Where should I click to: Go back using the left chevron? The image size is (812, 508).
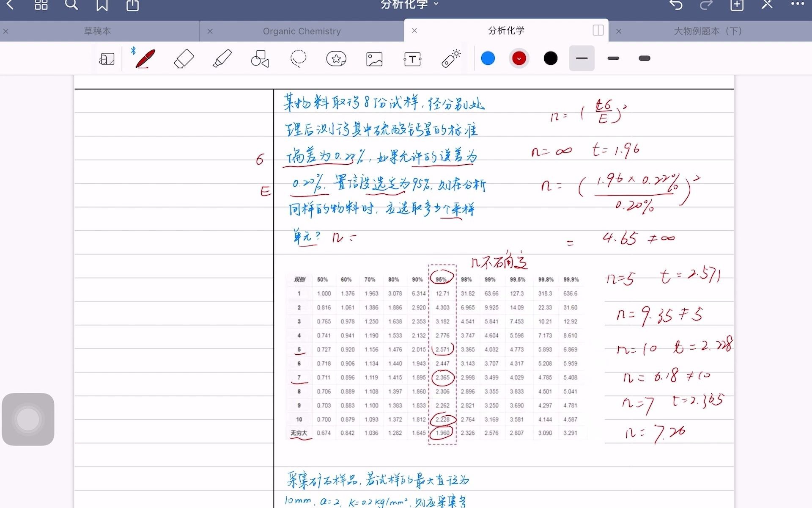tap(11, 5)
